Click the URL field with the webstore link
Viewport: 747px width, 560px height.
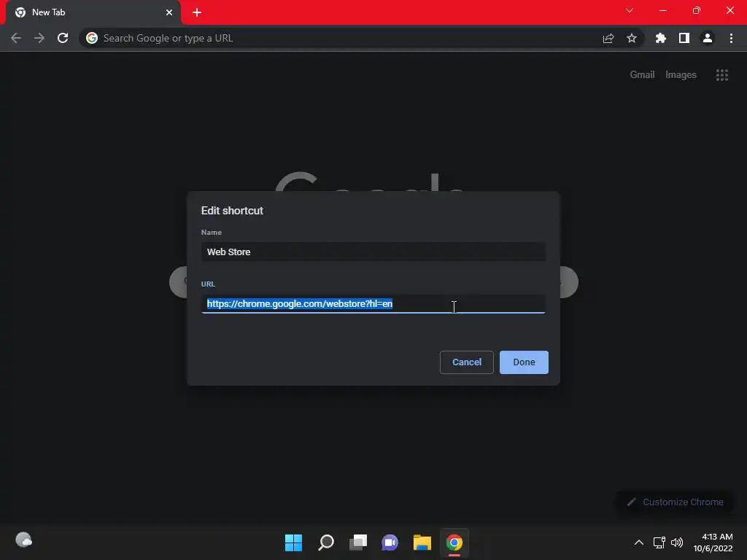coord(373,303)
